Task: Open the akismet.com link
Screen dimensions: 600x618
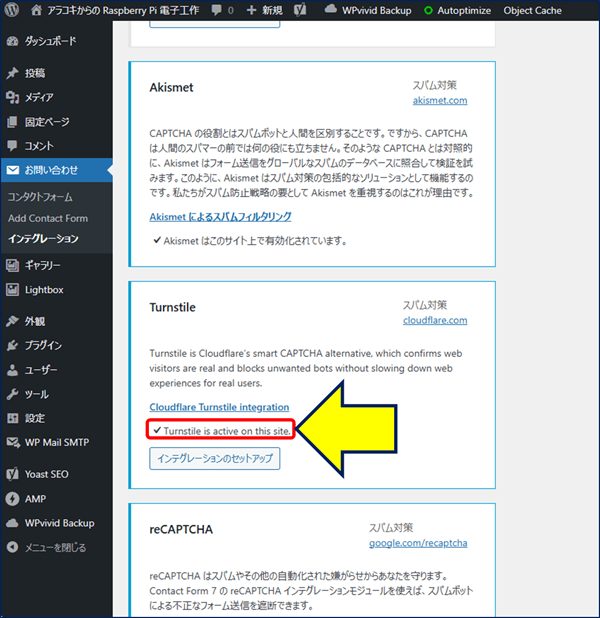Action: pos(440,101)
